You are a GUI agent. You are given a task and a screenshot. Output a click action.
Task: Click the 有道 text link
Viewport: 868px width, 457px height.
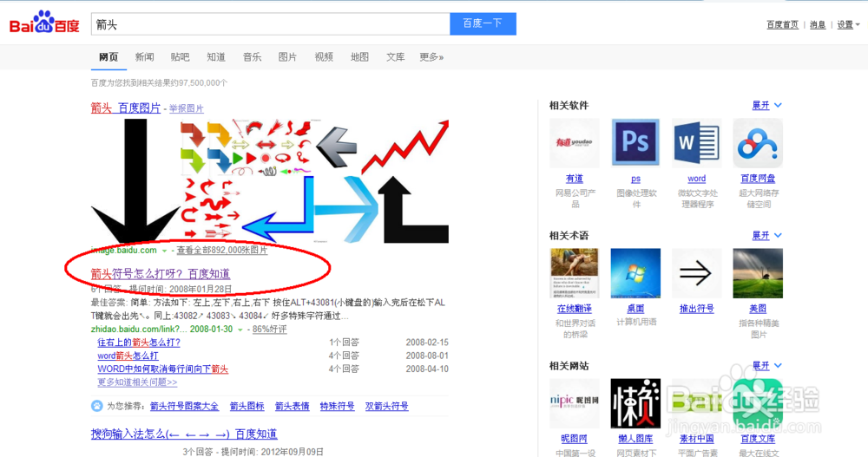(574, 179)
